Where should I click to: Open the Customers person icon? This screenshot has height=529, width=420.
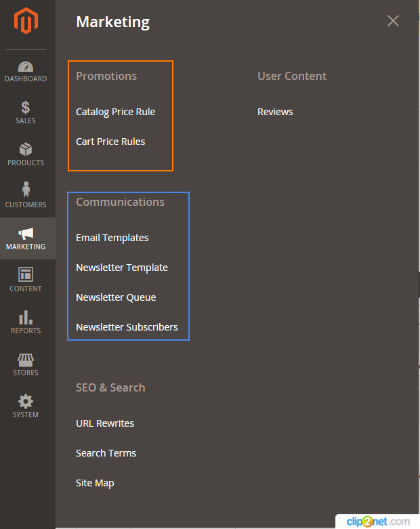click(x=26, y=189)
